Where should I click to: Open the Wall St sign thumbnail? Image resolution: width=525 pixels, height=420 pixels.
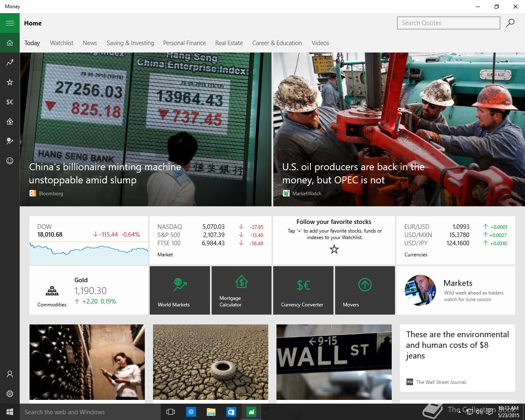(x=334, y=362)
